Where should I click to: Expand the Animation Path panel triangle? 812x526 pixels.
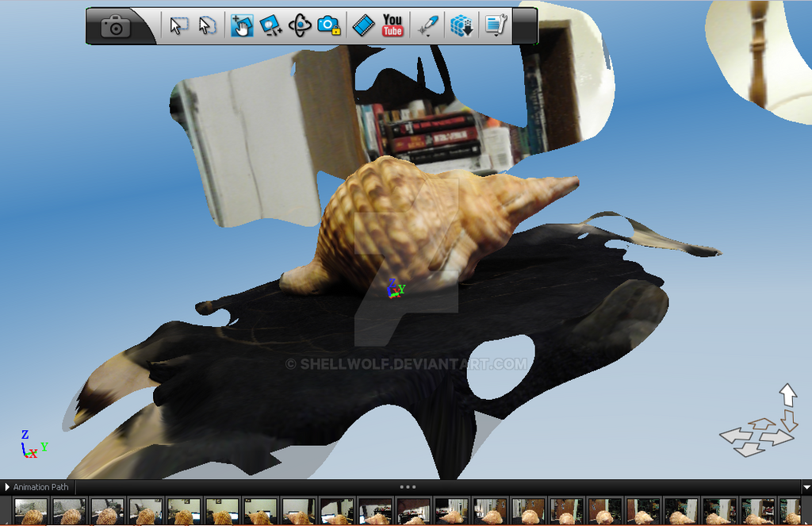pyautogui.click(x=7, y=487)
